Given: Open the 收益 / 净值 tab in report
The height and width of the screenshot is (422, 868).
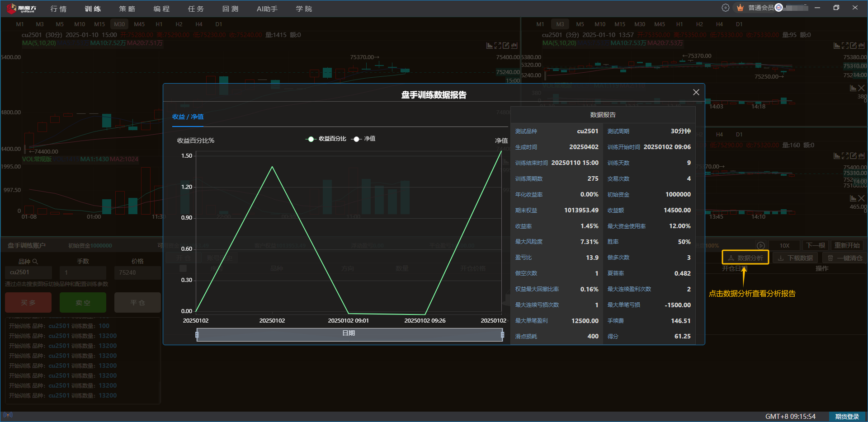Looking at the screenshot, I should pos(188,117).
